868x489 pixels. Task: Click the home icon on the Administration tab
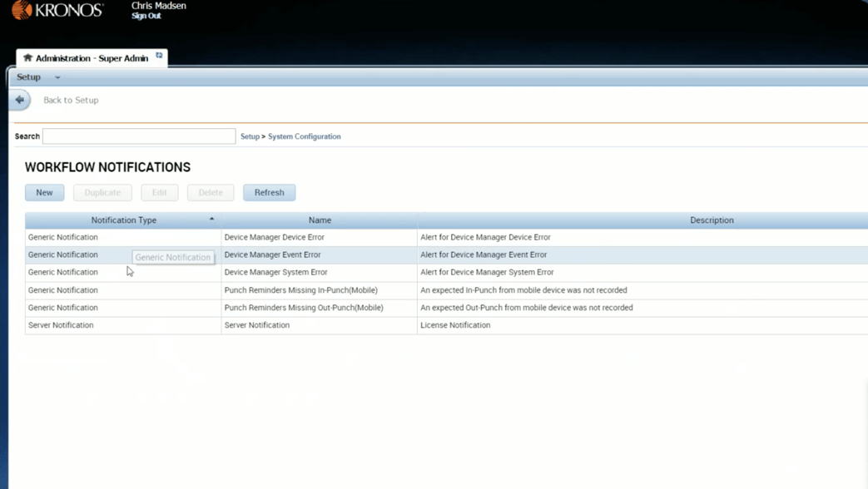pyautogui.click(x=26, y=58)
